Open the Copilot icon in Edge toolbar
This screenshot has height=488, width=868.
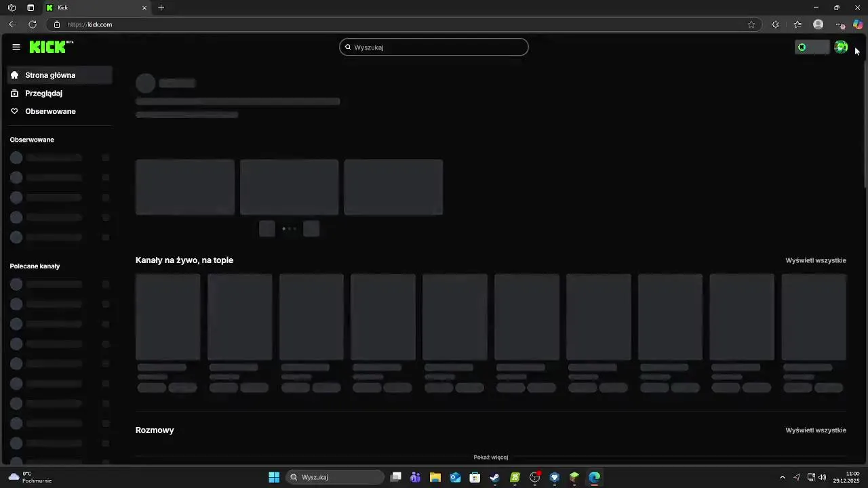pyautogui.click(x=858, y=24)
